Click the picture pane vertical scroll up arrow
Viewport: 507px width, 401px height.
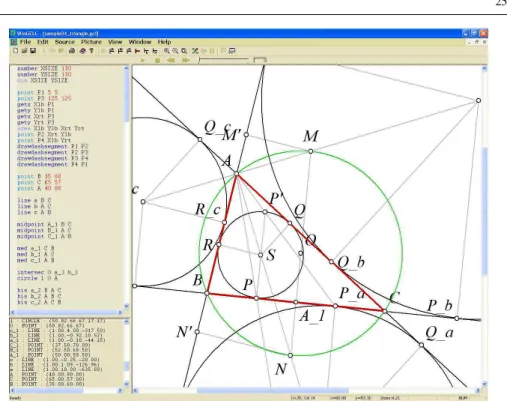[485, 68]
